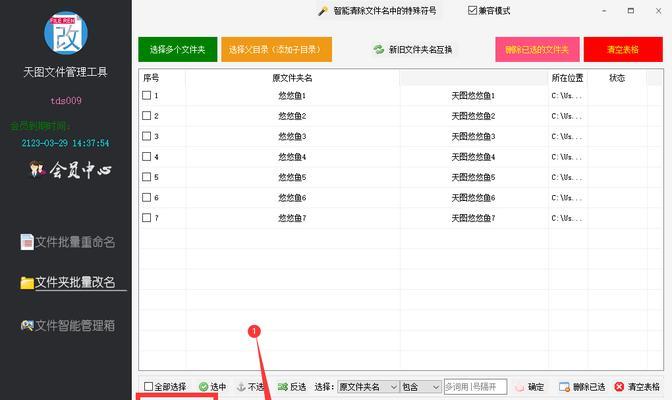The height and width of the screenshot is (400, 672).
Task: Click the 反选 label in bottom bar
Action: 298,387
